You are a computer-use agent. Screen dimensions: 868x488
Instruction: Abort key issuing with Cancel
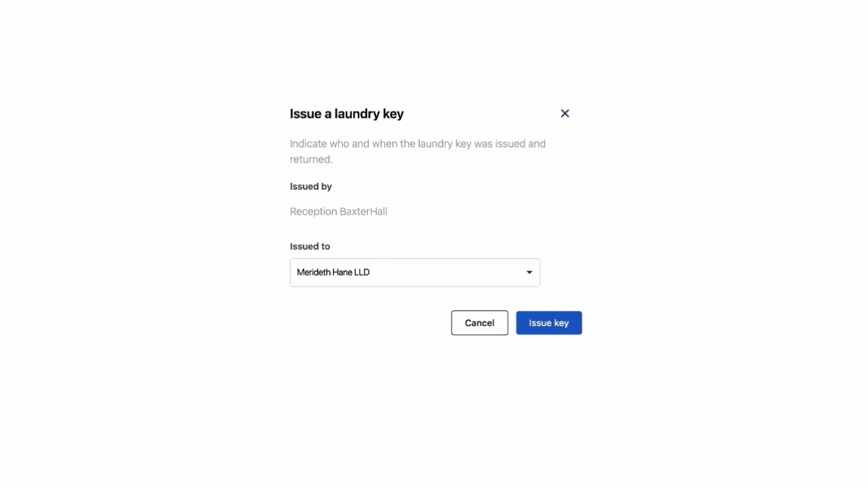(479, 323)
